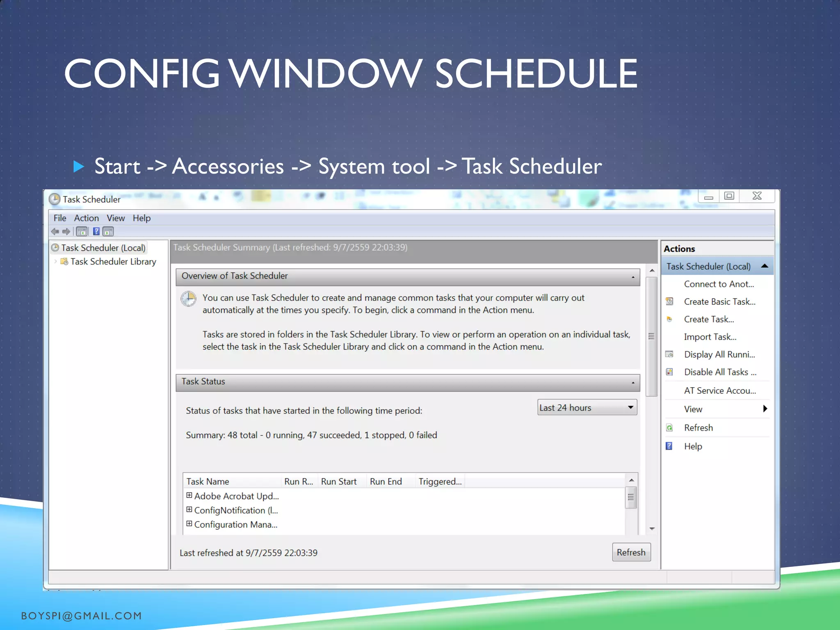Click the blue Help toolbar icon
This screenshot has height=630, width=840.
click(x=96, y=232)
